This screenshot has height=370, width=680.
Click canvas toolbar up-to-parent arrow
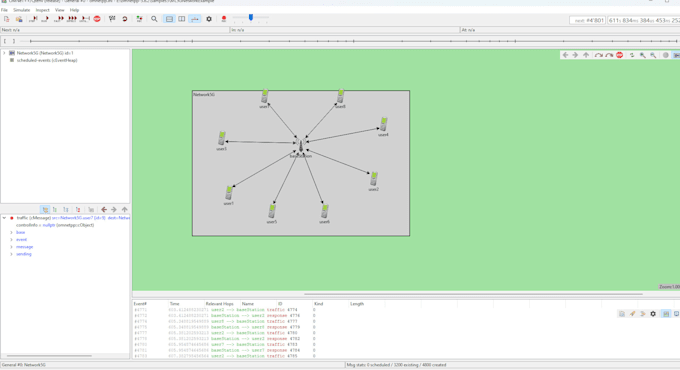(586, 55)
